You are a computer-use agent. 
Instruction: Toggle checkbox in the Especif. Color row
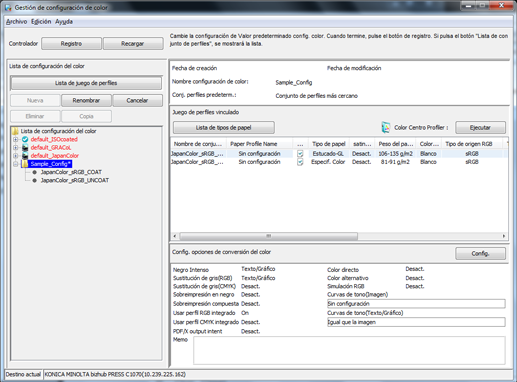coord(300,162)
